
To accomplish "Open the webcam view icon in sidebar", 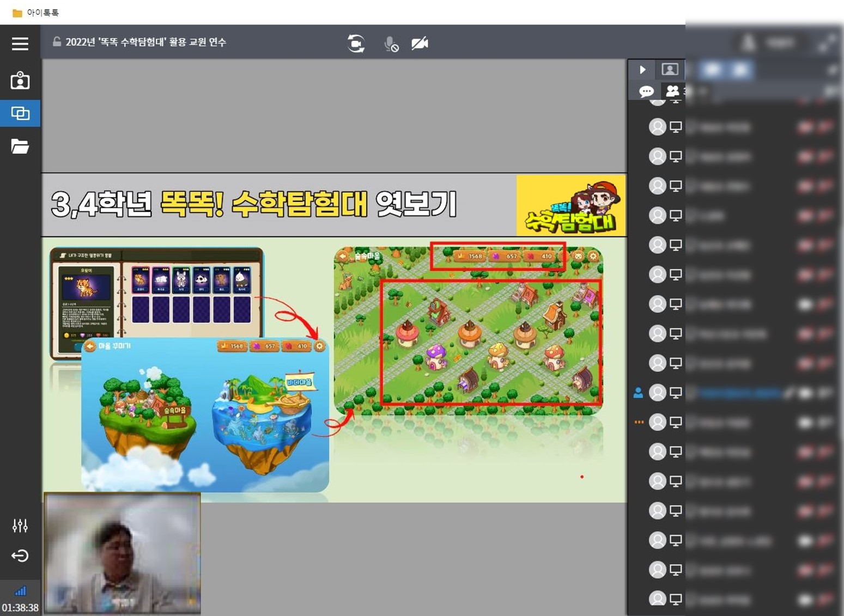I will click(x=20, y=81).
